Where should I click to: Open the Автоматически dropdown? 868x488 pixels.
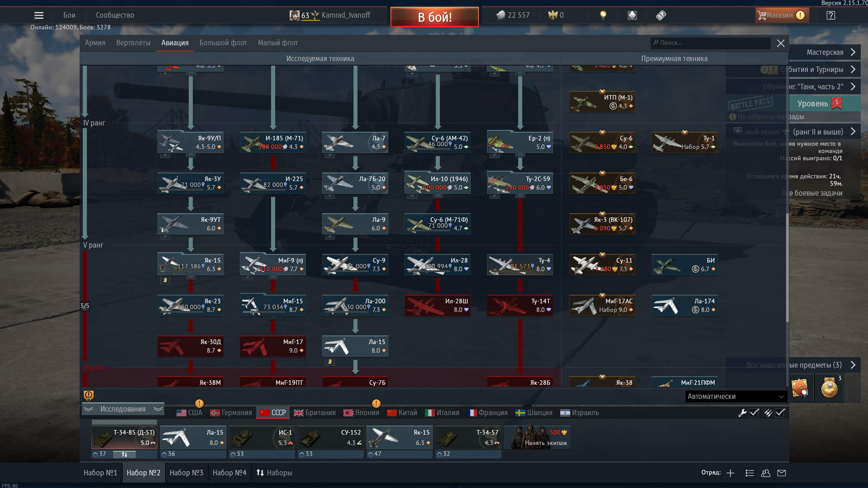(736, 397)
